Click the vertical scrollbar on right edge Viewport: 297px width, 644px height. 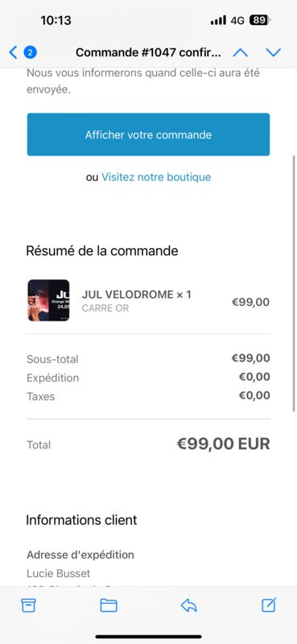[294, 283]
